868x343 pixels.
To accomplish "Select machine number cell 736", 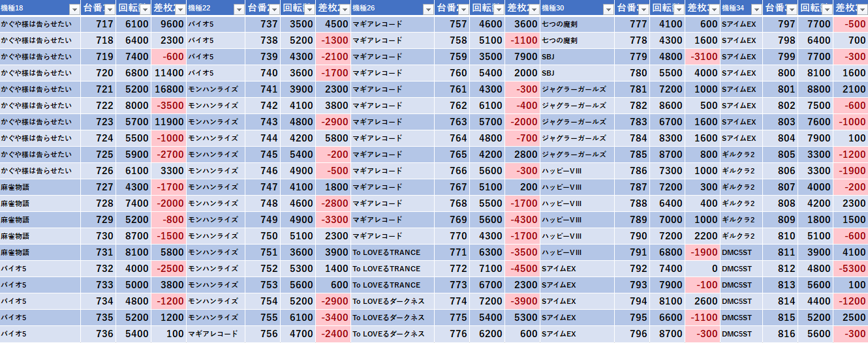I will (99, 334).
